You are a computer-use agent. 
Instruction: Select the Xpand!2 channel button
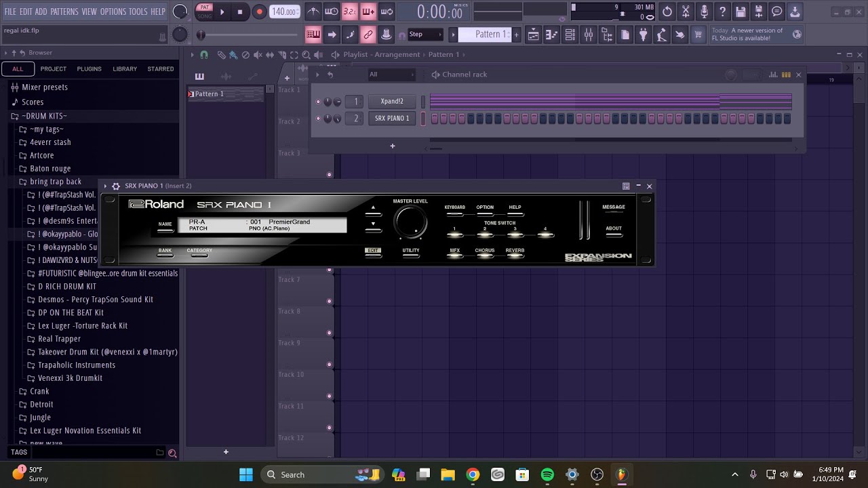[x=392, y=102]
